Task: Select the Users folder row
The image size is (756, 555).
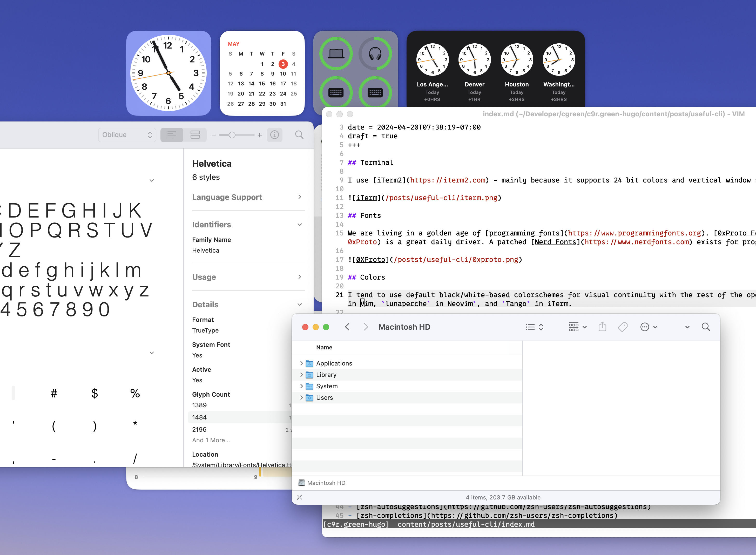Action: click(324, 397)
